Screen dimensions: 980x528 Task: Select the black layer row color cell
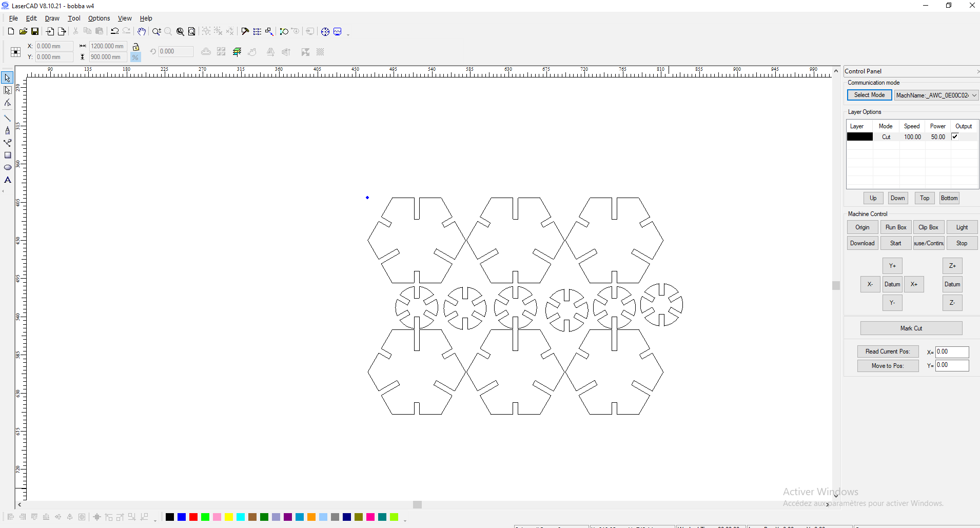click(x=859, y=137)
